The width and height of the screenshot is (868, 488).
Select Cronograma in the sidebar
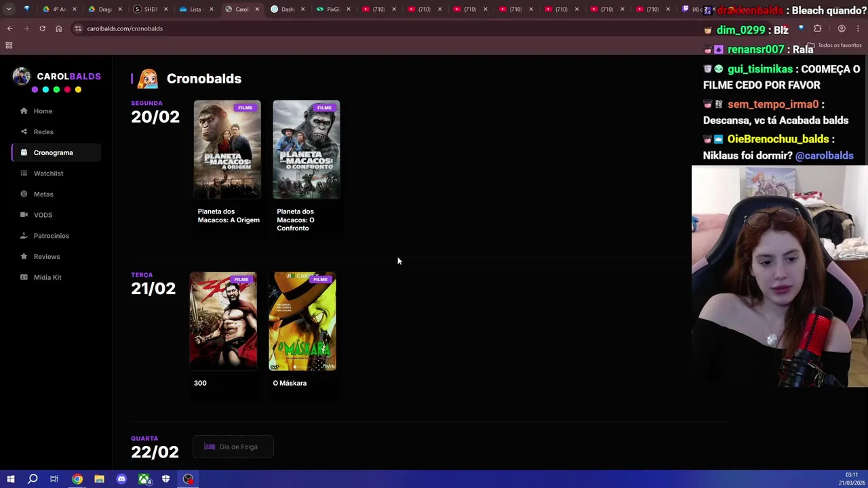[56, 152]
